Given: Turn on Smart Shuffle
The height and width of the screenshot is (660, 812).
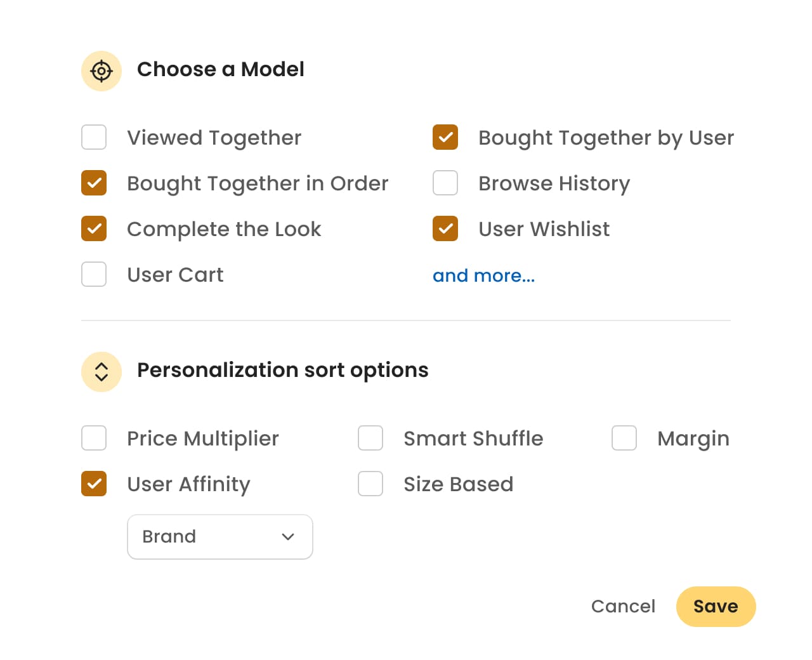Looking at the screenshot, I should click(370, 438).
